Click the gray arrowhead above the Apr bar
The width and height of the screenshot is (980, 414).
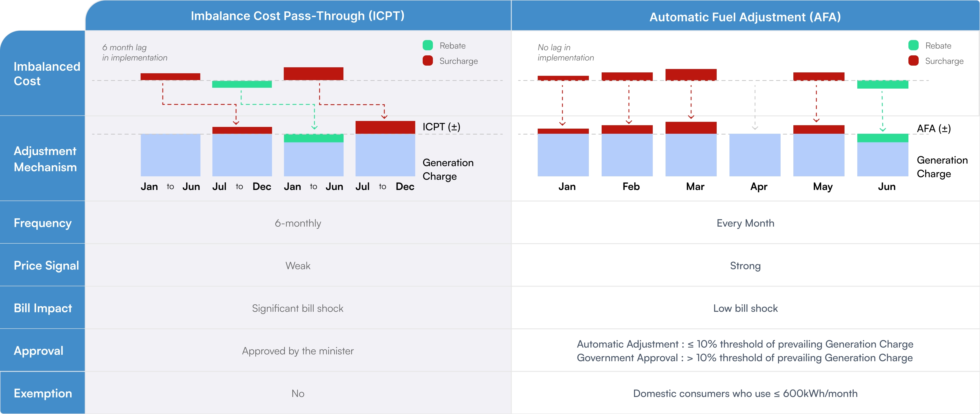tap(755, 128)
